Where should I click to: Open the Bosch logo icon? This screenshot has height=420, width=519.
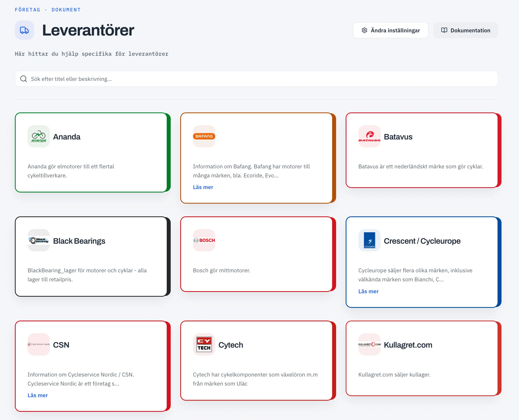(204, 240)
